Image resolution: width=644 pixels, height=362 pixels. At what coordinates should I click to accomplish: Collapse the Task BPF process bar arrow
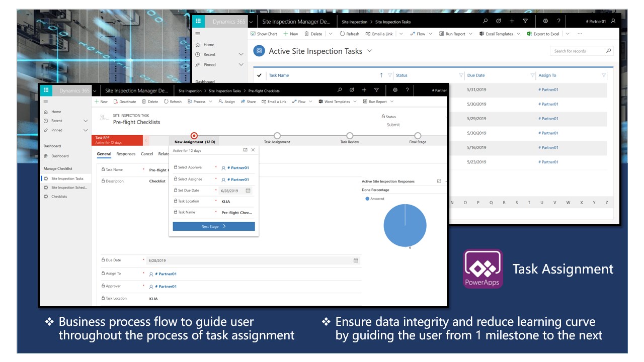[146, 141]
